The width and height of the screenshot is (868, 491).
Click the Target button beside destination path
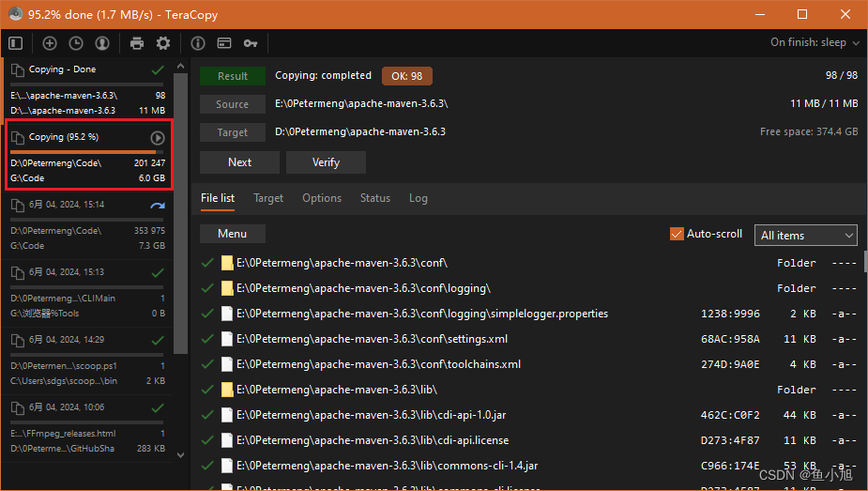pyautogui.click(x=233, y=132)
